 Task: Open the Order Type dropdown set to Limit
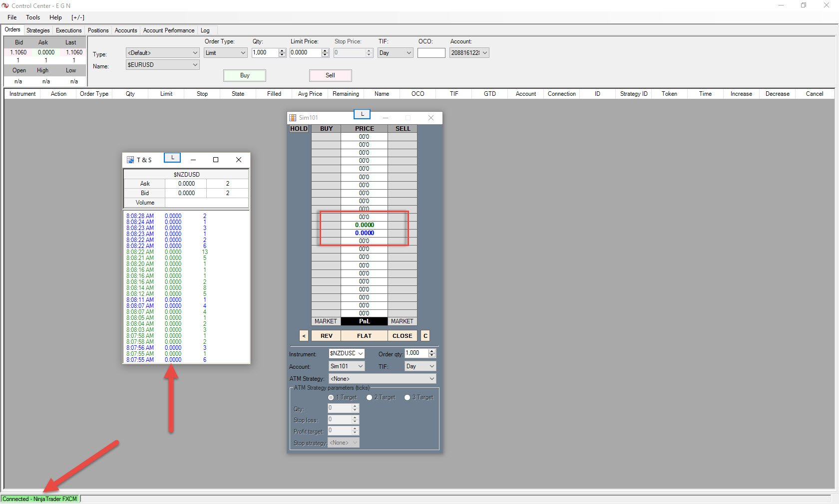point(225,53)
